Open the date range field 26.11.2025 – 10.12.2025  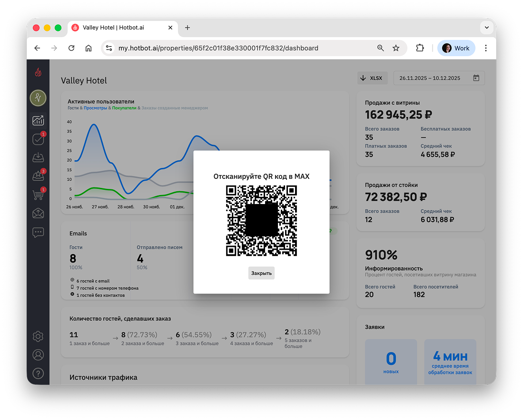coord(439,78)
